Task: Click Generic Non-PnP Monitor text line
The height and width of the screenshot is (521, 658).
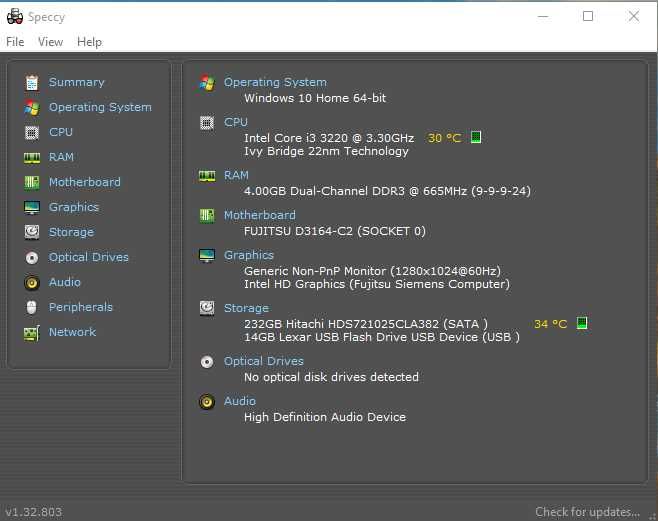Action: point(373,271)
